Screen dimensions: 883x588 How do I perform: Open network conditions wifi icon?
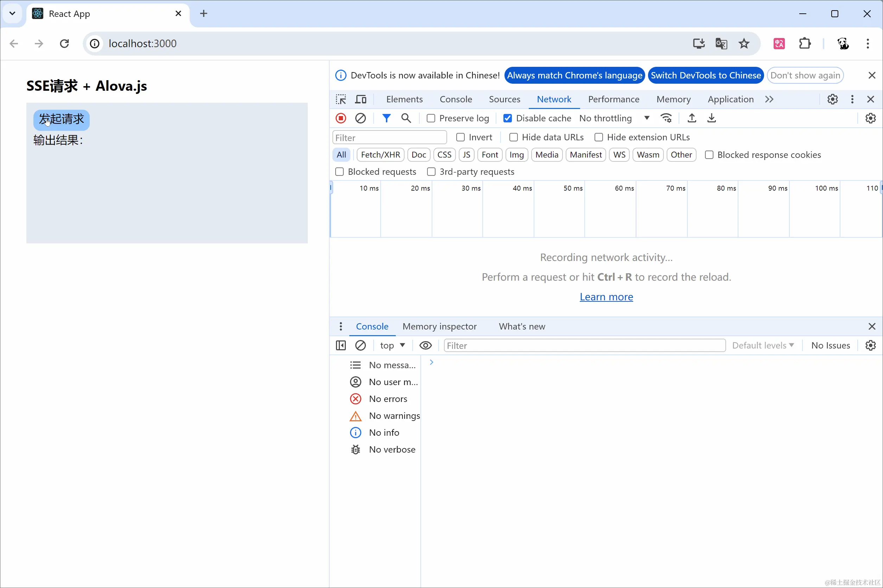pos(666,119)
